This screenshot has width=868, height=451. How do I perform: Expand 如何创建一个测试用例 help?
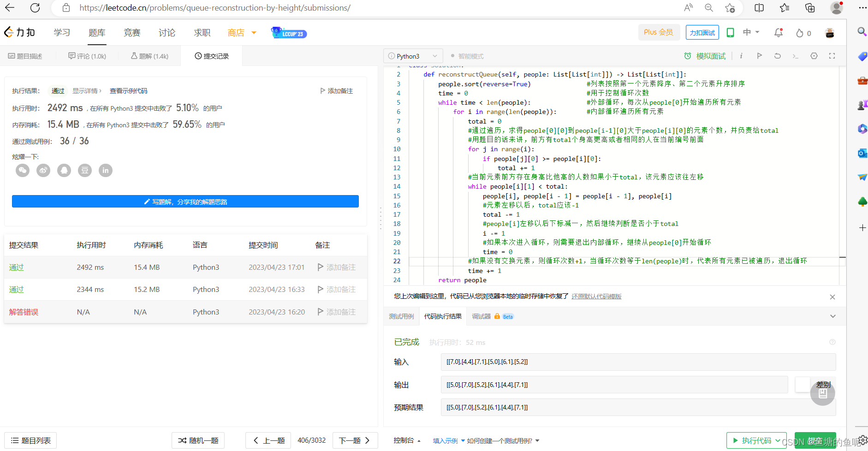[x=503, y=441]
